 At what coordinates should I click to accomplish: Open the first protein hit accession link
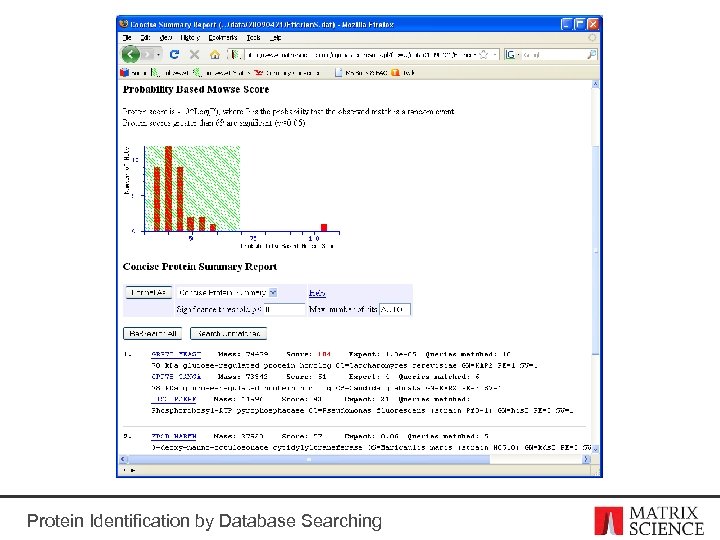(x=176, y=354)
